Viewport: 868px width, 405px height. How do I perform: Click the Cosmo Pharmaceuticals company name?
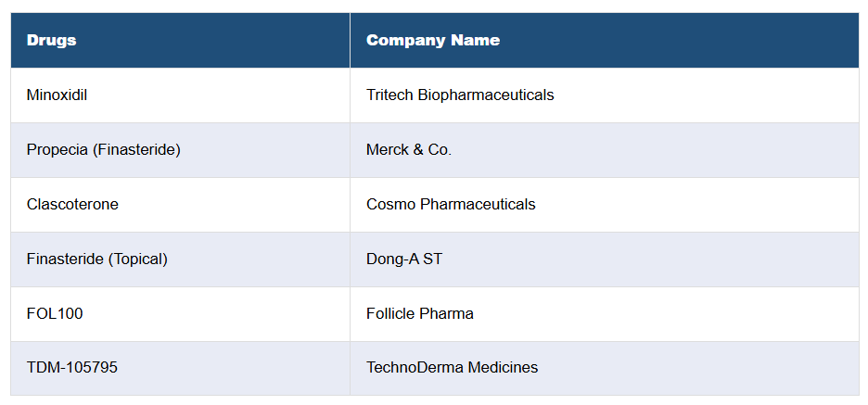(451, 204)
